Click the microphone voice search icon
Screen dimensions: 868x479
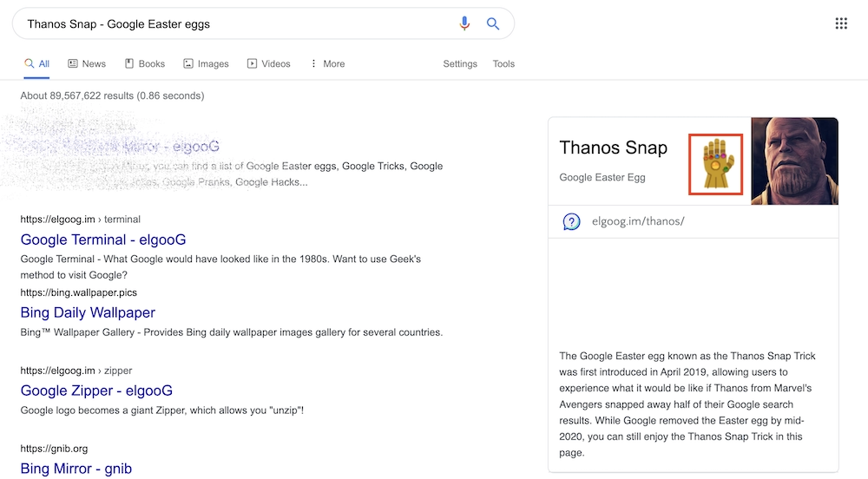[464, 24]
